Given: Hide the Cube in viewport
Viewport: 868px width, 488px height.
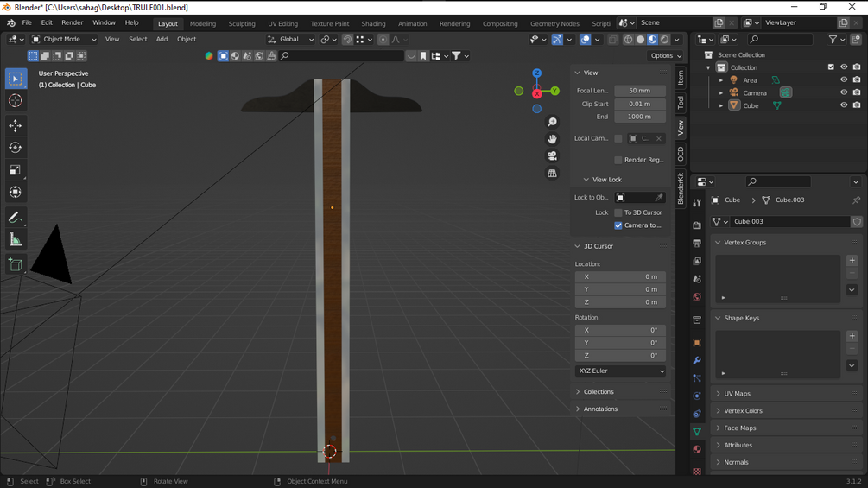Looking at the screenshot, I should 844,105.
